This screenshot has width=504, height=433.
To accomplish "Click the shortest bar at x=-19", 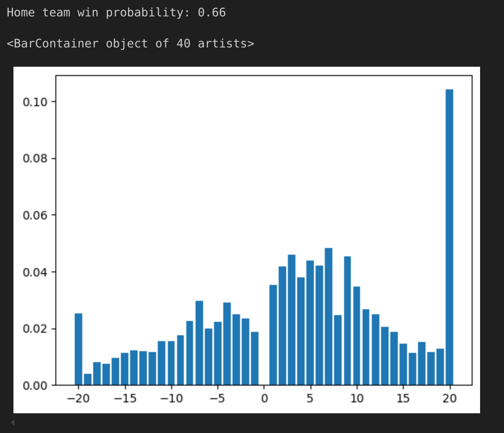I will tap(88, 379).
